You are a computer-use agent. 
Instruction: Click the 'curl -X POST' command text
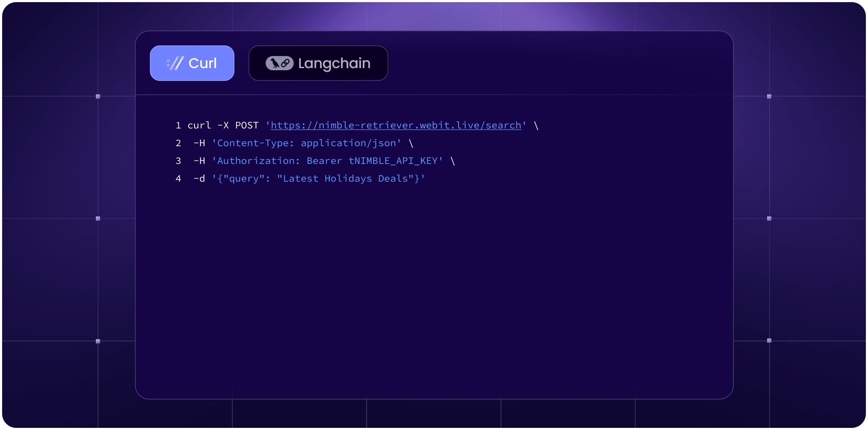tap(223, 125)
